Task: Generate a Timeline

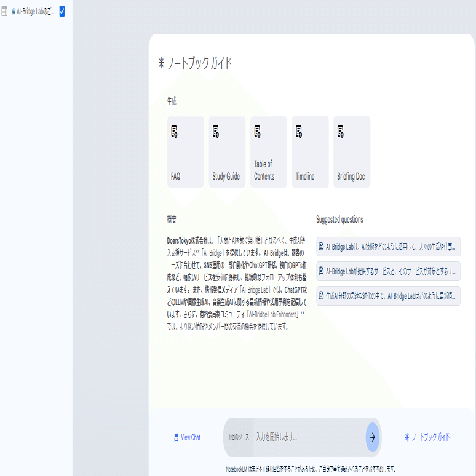Action: (310, 152)
